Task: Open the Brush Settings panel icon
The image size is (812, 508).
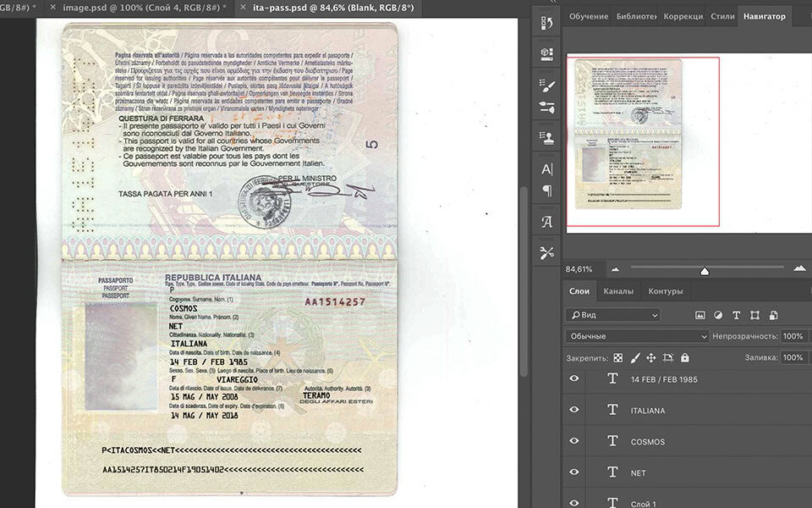Action: point(547,86)
